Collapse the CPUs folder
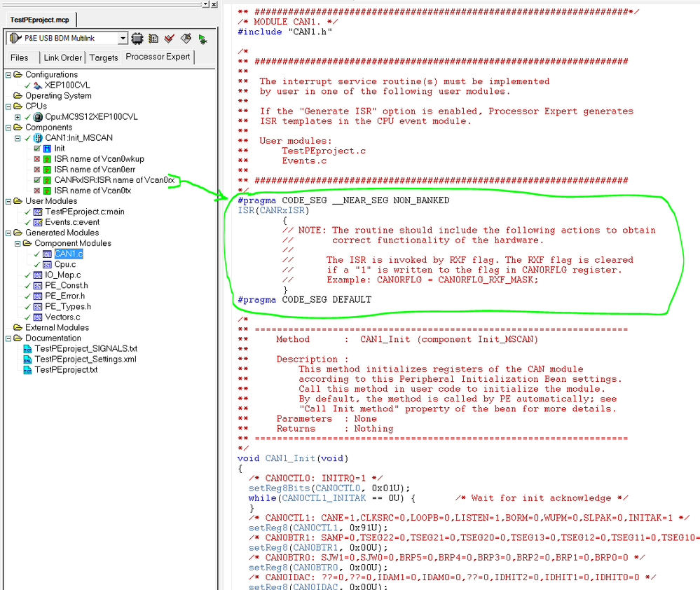This screenshot has width=700, height=590. point(8,107)
